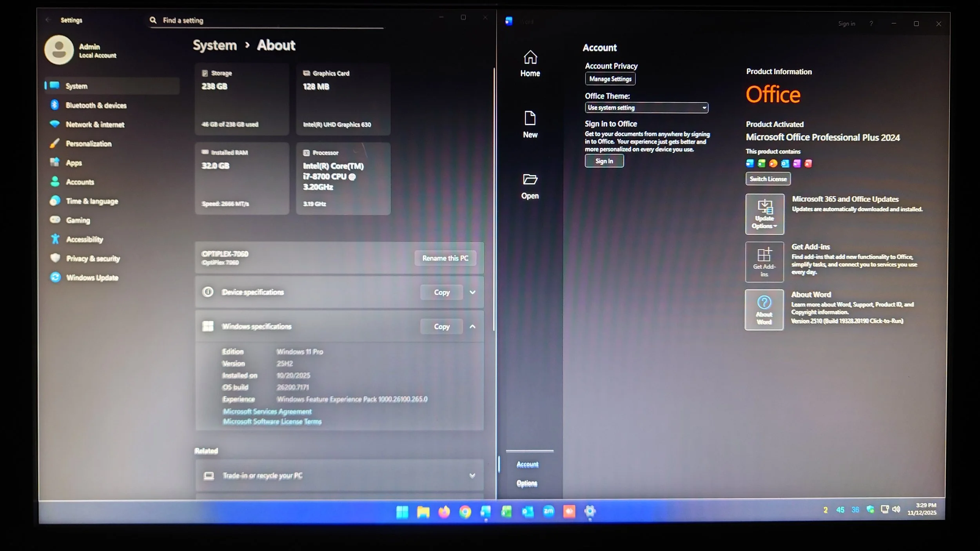Screen dimensions: 980x551
Task: Open the Microsoft Services Agreement link
Action: [267, 411]
